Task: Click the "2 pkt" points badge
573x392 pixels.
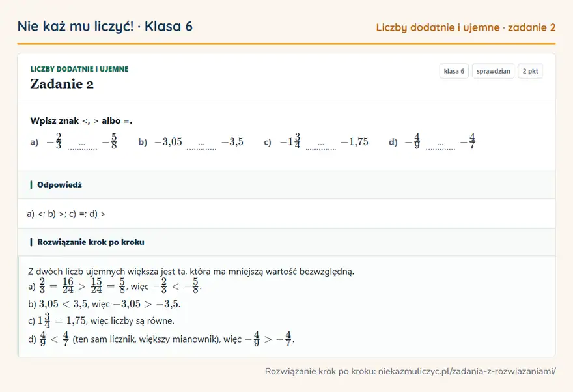Action: (530, 71)
